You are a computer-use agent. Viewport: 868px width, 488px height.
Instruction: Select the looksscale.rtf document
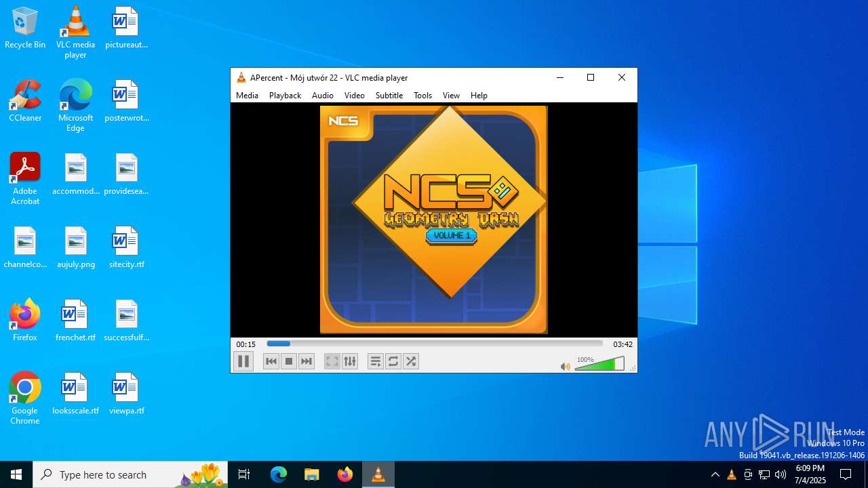pos(75,394)
